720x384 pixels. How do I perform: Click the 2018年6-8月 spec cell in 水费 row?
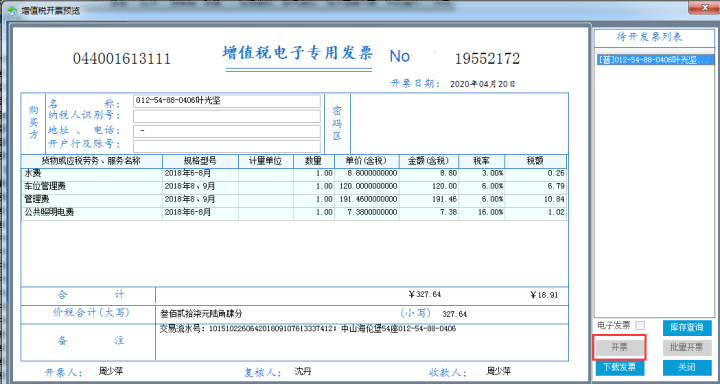click(200, 174)
